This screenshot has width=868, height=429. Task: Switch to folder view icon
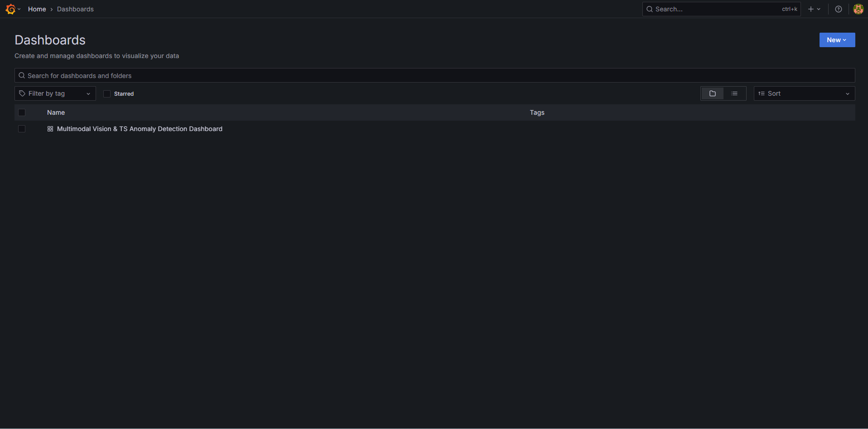click(713, 93)
